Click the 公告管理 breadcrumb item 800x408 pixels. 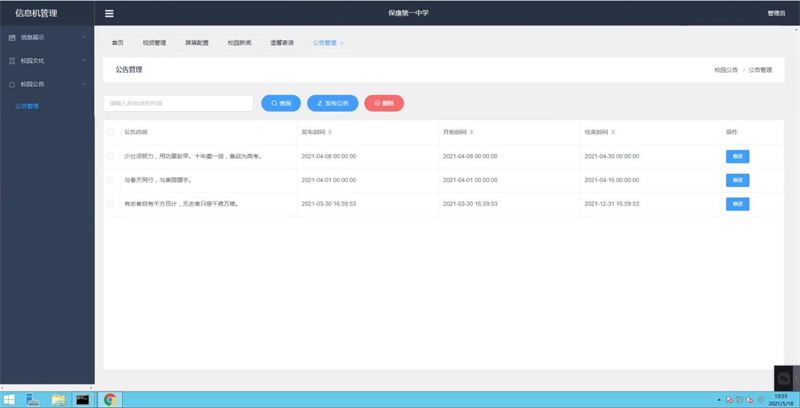coord(760,70)
